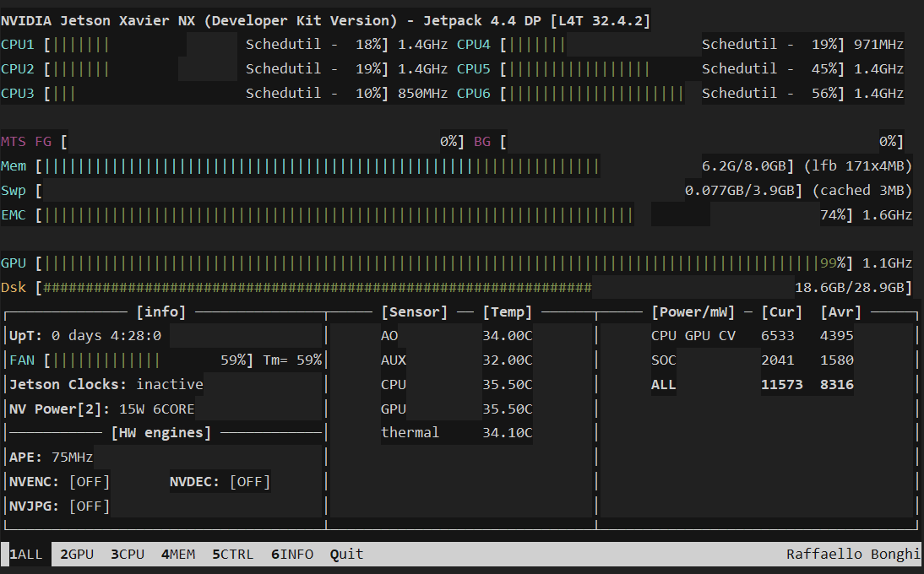Open the 3CPU tab
Viewport: 924px width, 574px height.
[x=128, y=555]
